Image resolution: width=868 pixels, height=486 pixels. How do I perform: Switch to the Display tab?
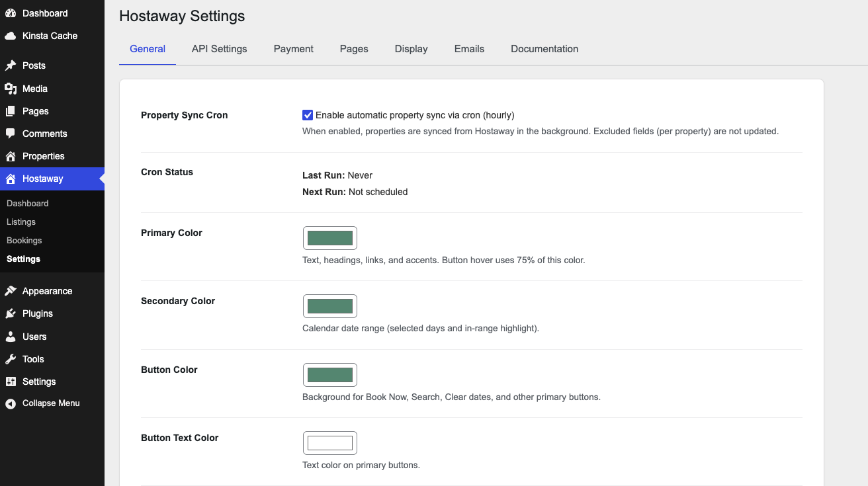(x=412, y=49)
